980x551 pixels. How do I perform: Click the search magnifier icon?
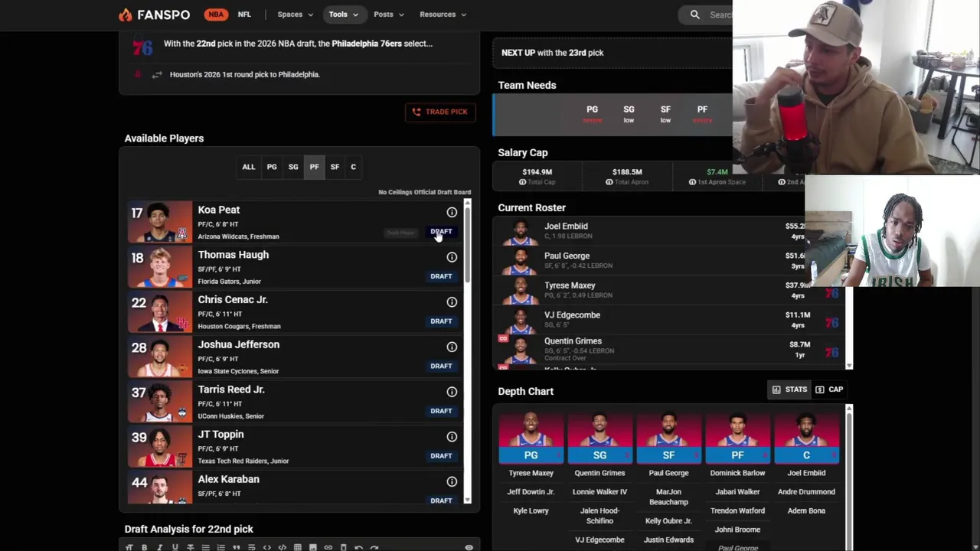point(694,15)
